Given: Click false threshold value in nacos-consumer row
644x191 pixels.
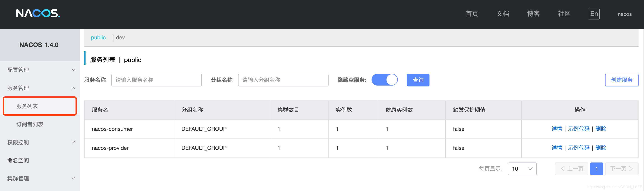Looking at the screenshot, I should click(458, 129).
